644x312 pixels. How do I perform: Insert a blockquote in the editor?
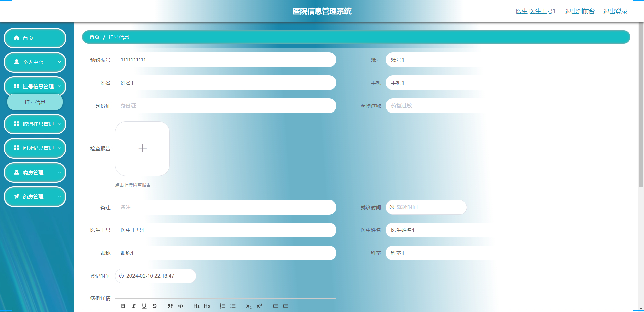(170, 306)
